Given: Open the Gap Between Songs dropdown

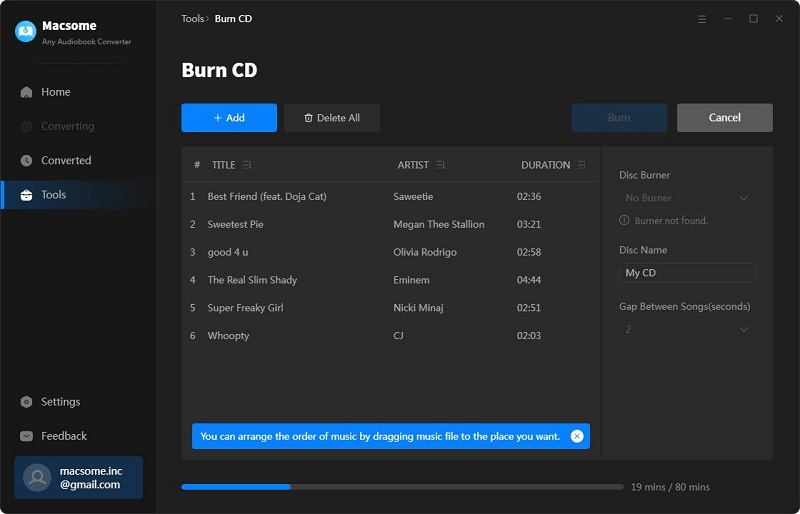Looking at the screenshot, I should [687, 330].
